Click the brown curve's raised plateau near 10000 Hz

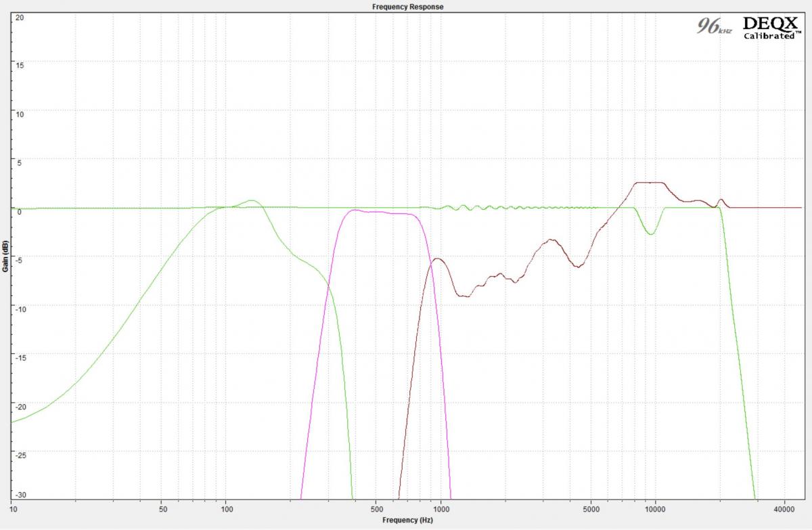(x=649, y=183)
